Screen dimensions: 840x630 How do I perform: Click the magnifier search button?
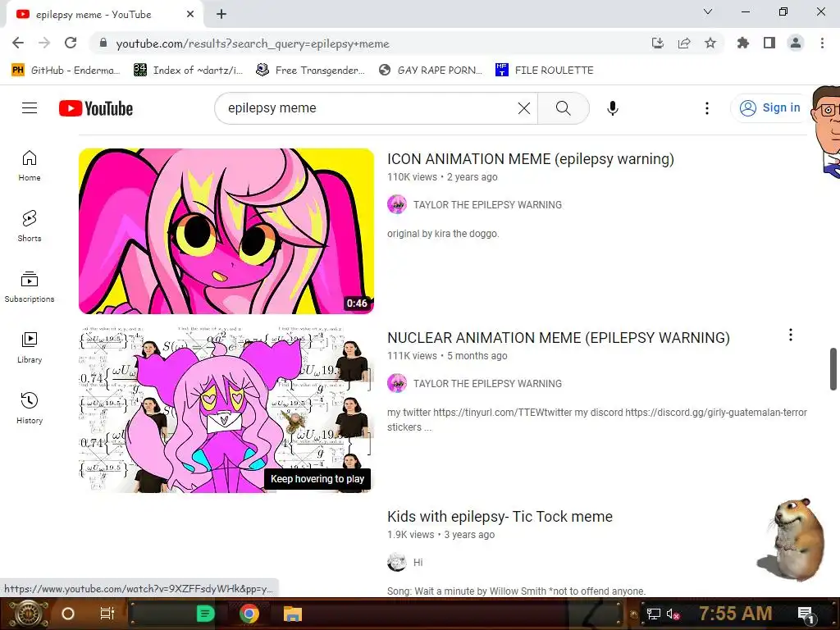[563, 108]
